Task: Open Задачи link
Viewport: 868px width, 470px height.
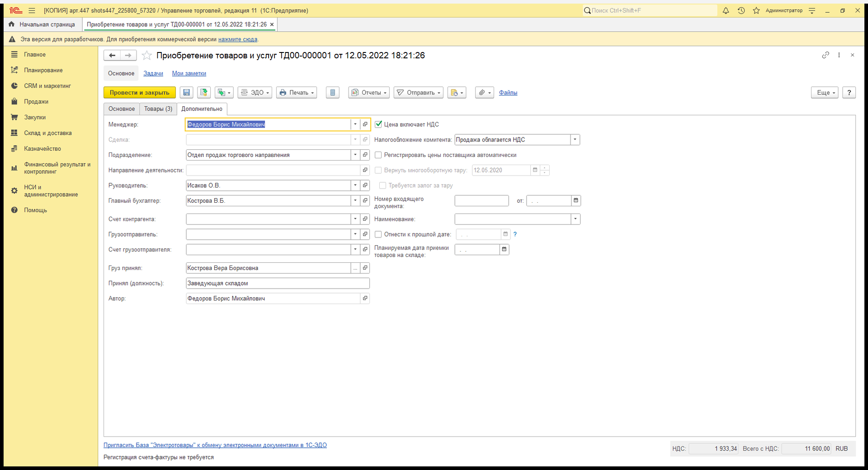Action: coord(153,74)
